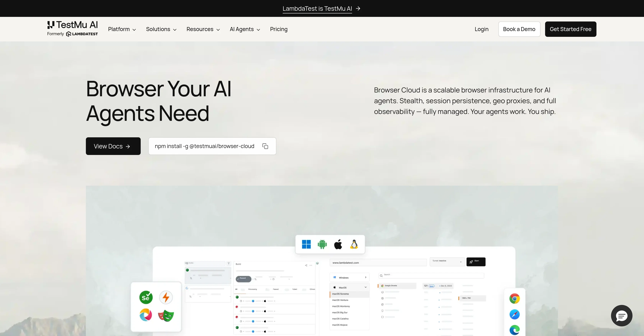Screen dimensions: 644x336
Task: Click the Book a Demo button
Action: click(519, 29)
